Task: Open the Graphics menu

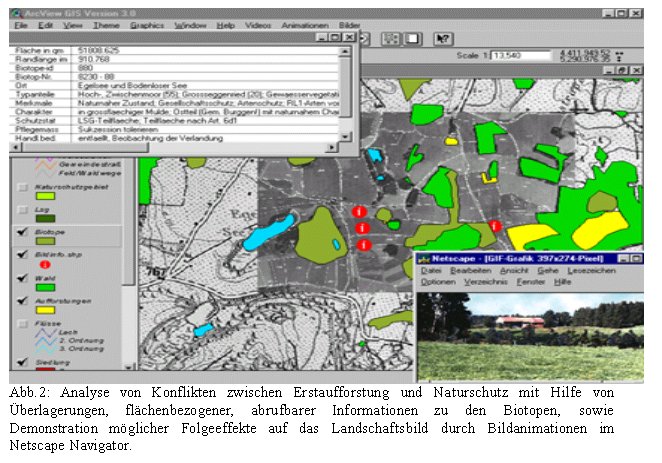Action: (147, 25)
